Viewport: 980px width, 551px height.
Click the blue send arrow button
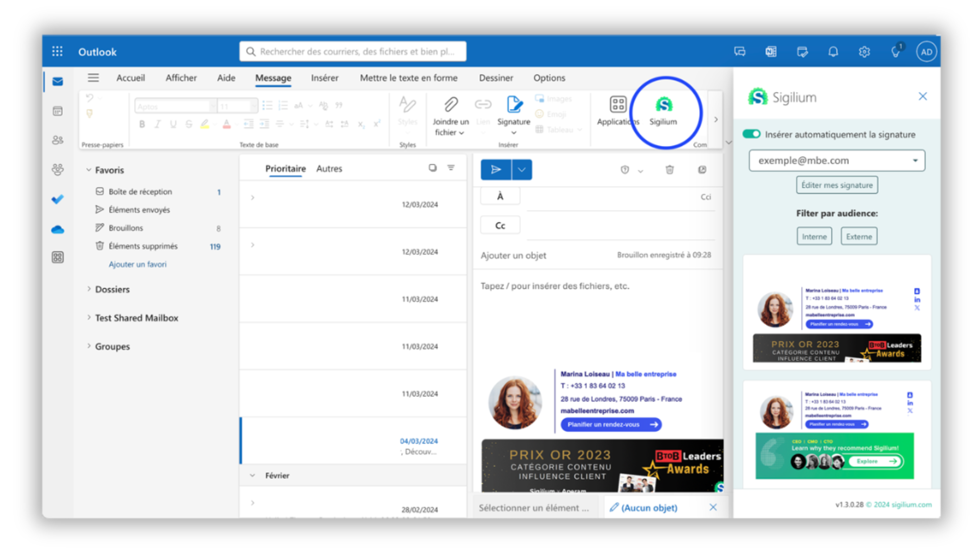(496, 170)
